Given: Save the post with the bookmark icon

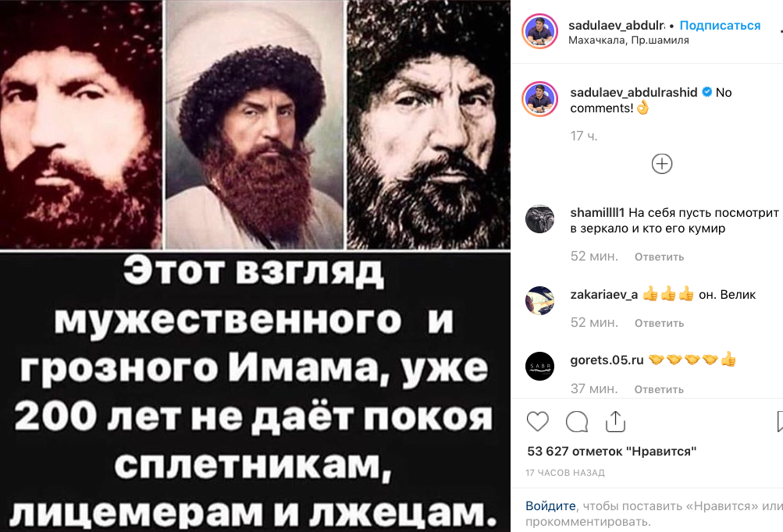Looking at the screenshot, I should 780,422.
